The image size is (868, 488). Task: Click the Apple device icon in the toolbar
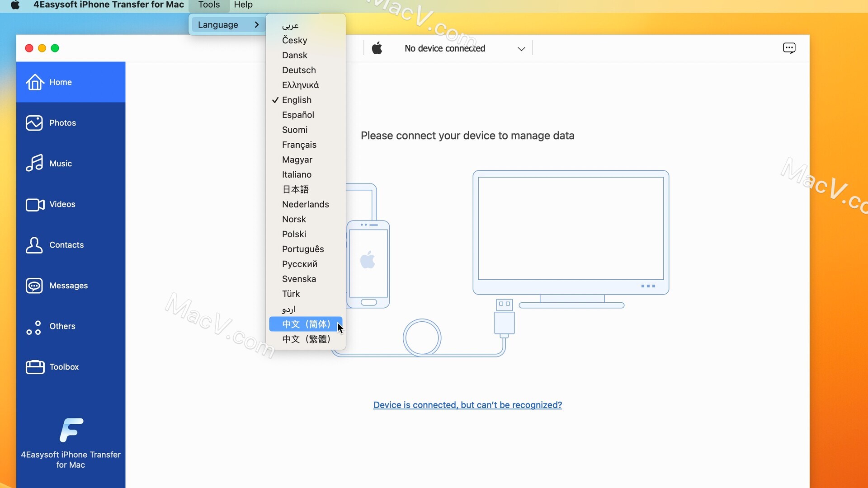point(377,48)
